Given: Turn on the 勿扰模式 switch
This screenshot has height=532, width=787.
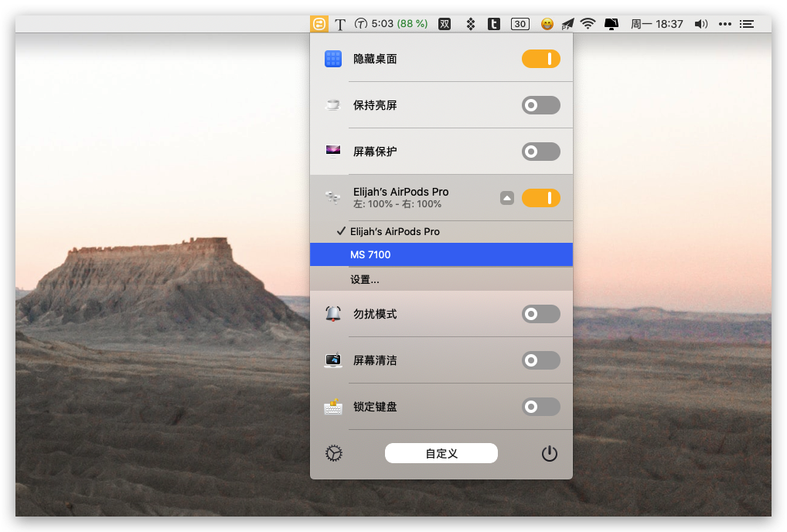Looking at the screenshot, I should click(x=541, y=314).
